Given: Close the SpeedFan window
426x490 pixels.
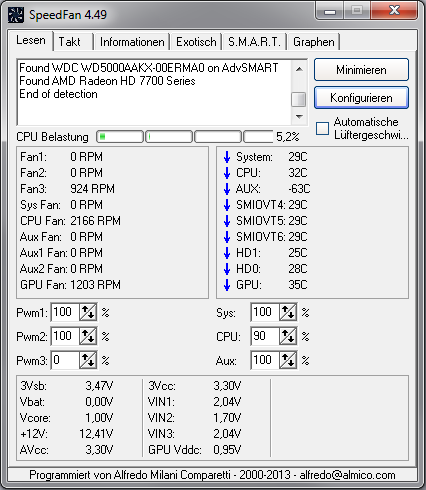Looking at the screenshot, I should [395, 12].
